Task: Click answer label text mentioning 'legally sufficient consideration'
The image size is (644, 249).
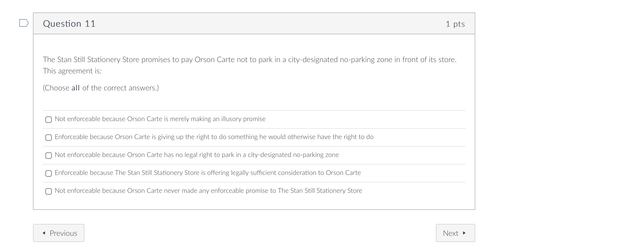Action: pos(207,173)
